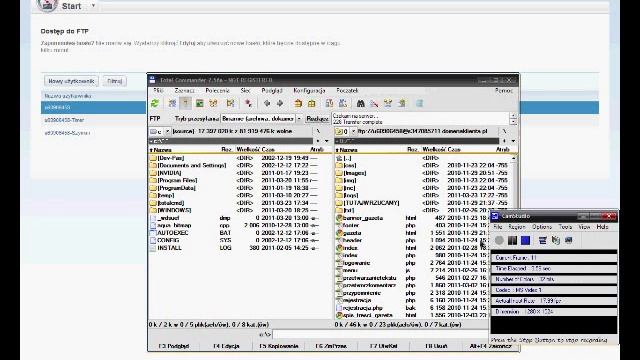640x360 pixels.
Task: Open left panel directory history arrow
Action: 327,141
